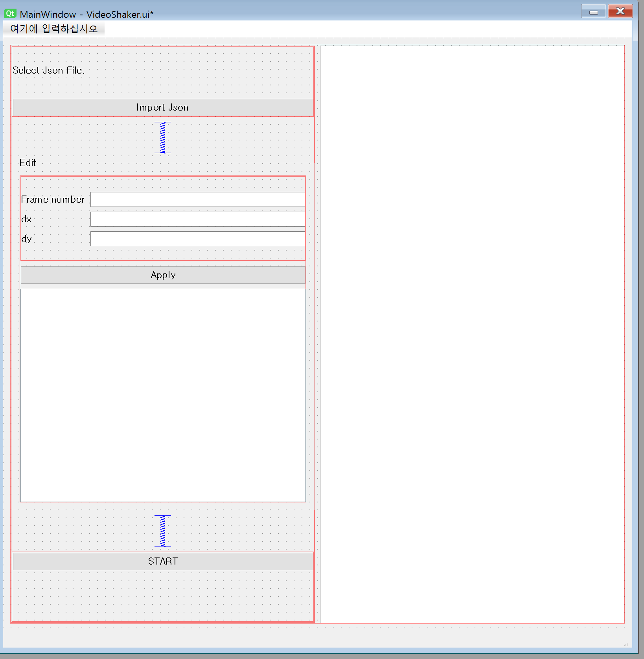Viewport: 644px width, 659px height.
Task: Close the VideoShaker.ui form window
Action: point(620,11)
